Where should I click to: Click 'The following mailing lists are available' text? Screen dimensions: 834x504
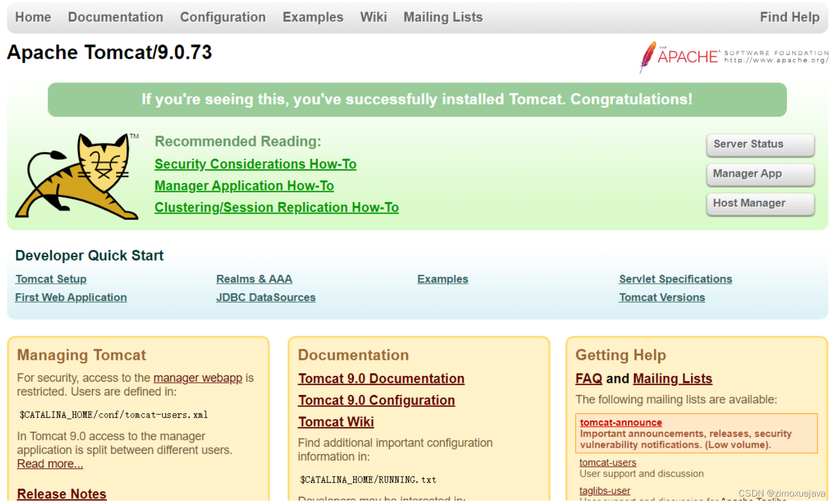(676, 400)
